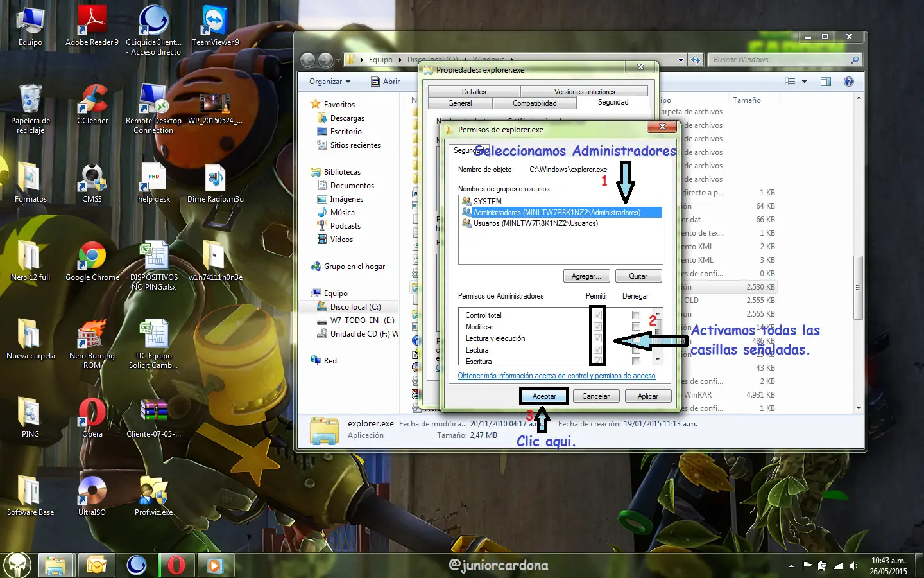The height and width of the screenshot is (578, 924).
Task: Click the refresh button beside address bar
Action: click(696, 60)
